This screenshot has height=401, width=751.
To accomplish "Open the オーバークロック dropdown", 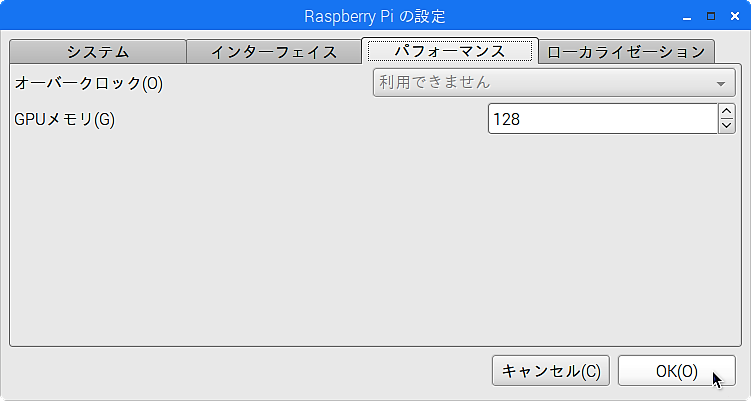I will pyautogui.click(x=554, y=83).
